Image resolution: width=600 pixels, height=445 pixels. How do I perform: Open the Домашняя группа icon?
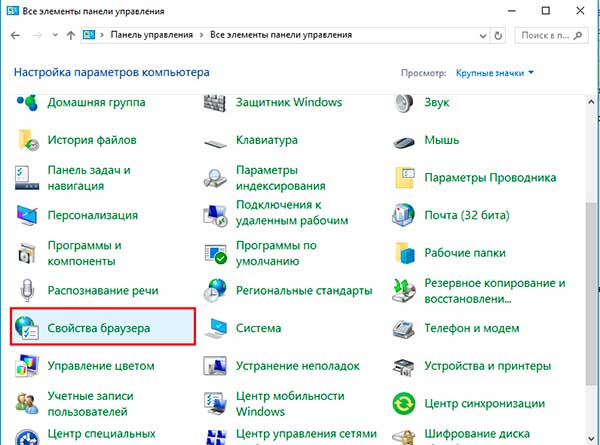[27, 102]
